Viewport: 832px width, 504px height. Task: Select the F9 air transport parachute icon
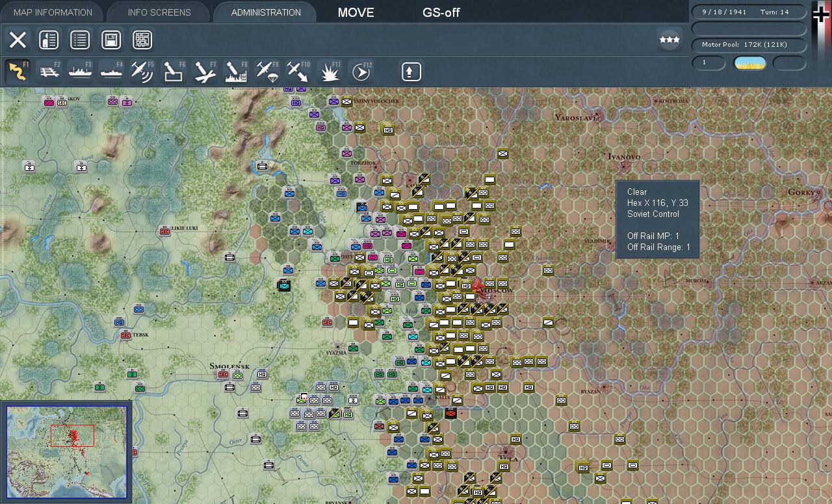pos(267,71)
